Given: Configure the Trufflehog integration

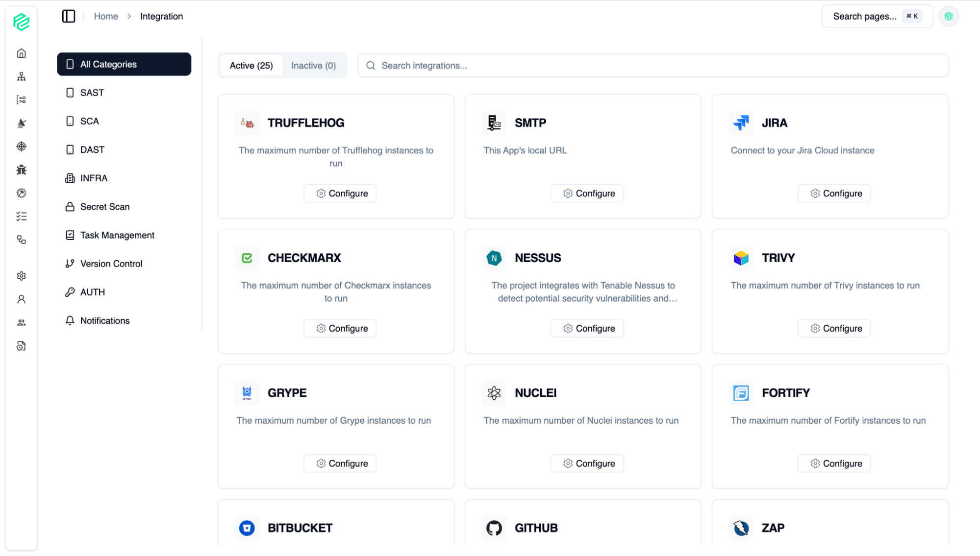Looking at the screenshot, I should point(340,193).
